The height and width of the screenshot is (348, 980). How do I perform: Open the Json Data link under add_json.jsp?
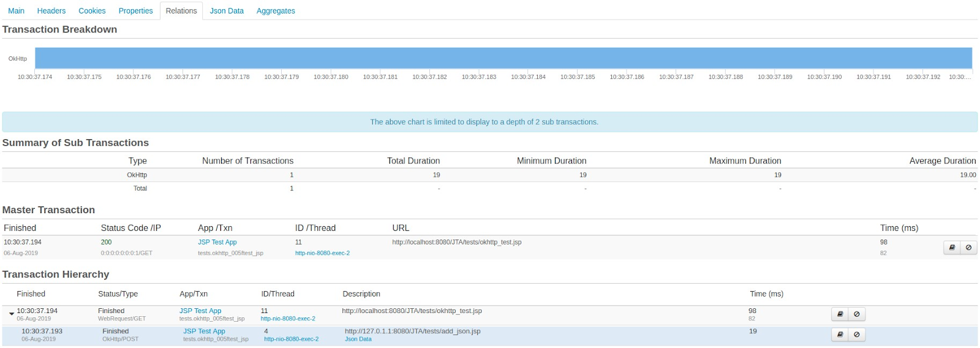(x=358, y=339)
